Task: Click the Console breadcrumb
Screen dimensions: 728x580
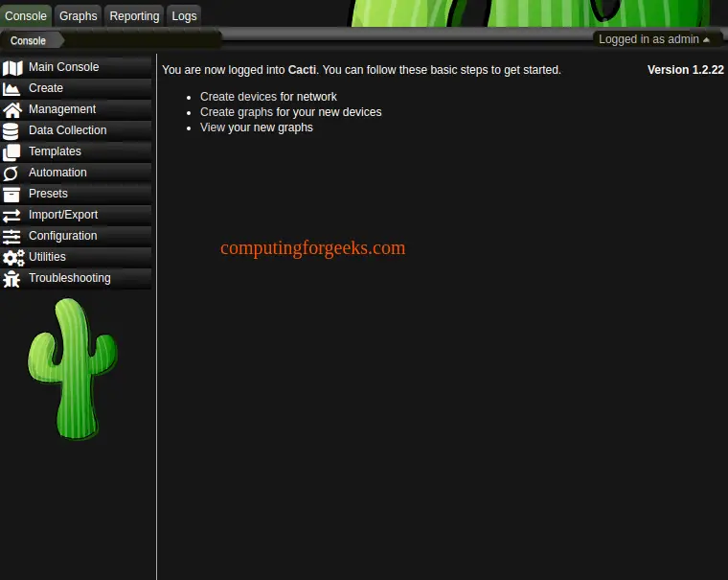Action: click(x=29, y=41)
